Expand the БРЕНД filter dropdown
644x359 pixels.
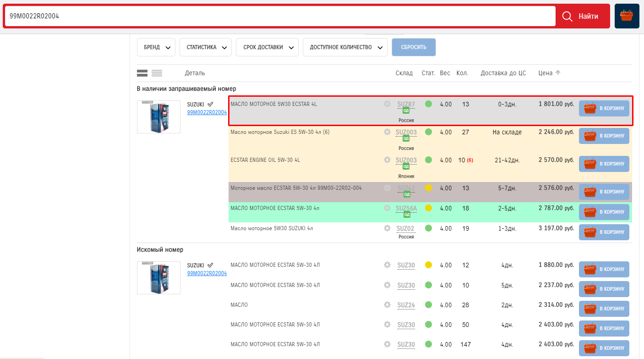(156, 47)
